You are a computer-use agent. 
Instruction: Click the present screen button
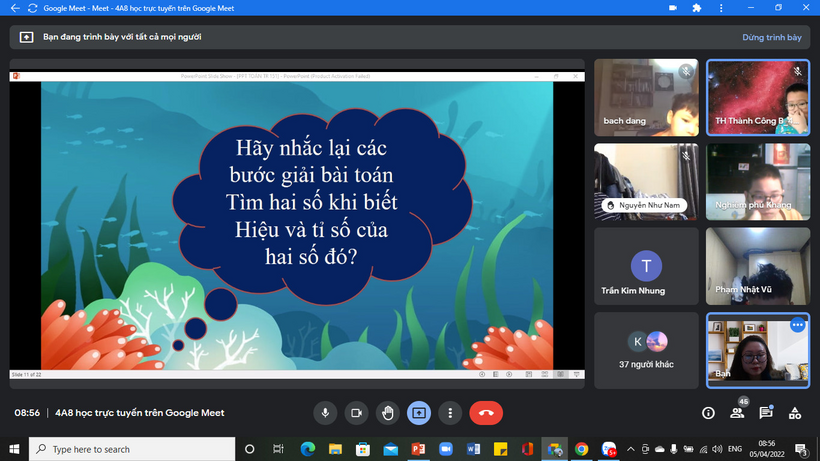pos(419,412)
